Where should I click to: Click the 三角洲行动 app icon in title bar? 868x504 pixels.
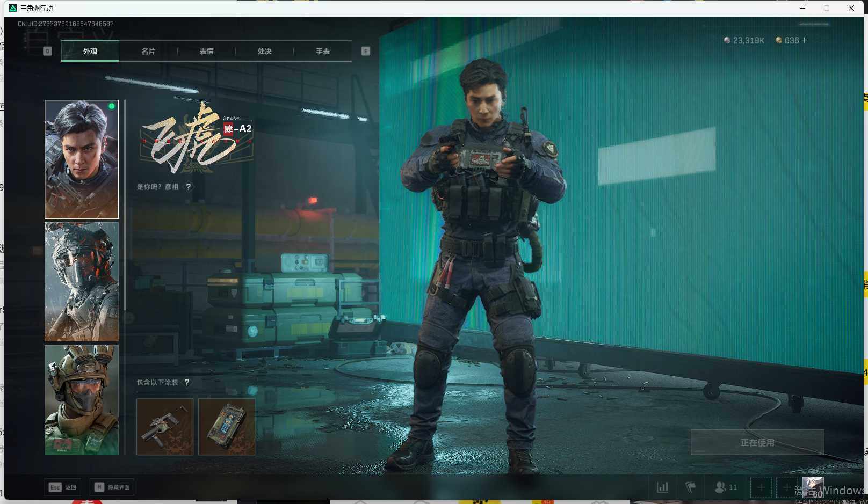13,8
